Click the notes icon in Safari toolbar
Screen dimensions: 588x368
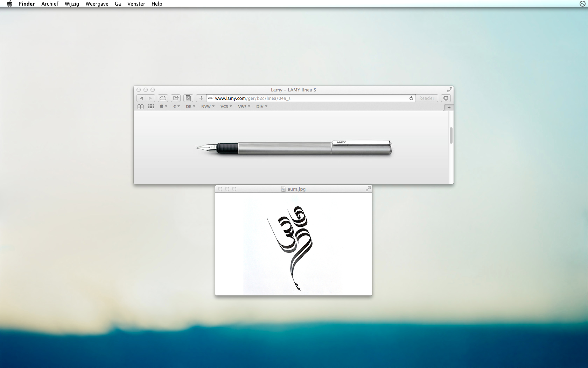188,98
